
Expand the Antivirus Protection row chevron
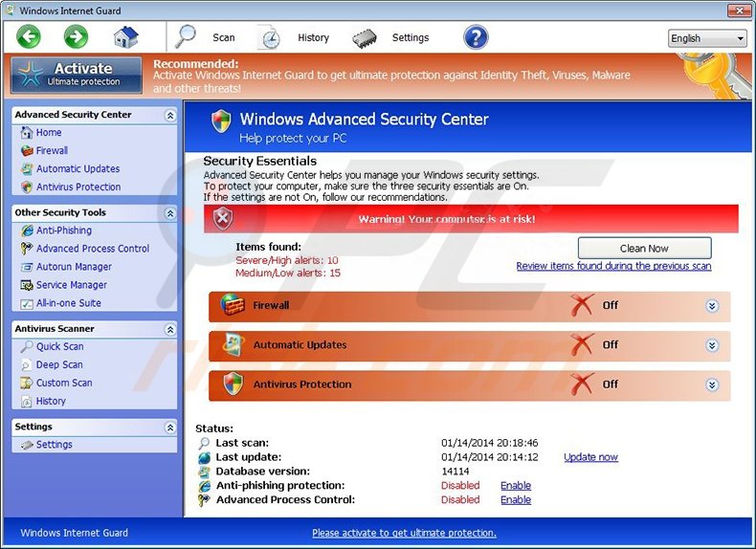[712, 384]
